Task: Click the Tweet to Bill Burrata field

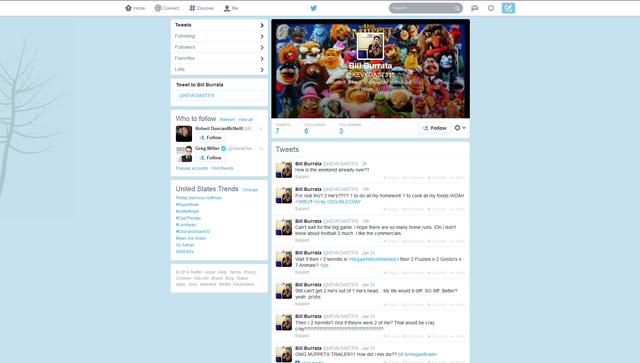Action: pyautogui.click(x=219, y=96)
